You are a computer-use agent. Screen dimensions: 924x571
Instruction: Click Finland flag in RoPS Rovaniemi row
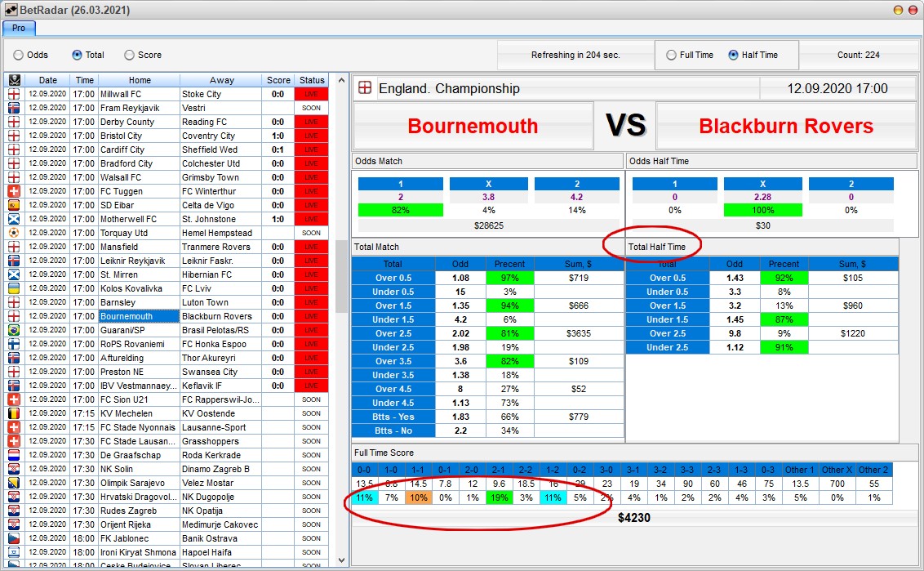click(14, 344)
